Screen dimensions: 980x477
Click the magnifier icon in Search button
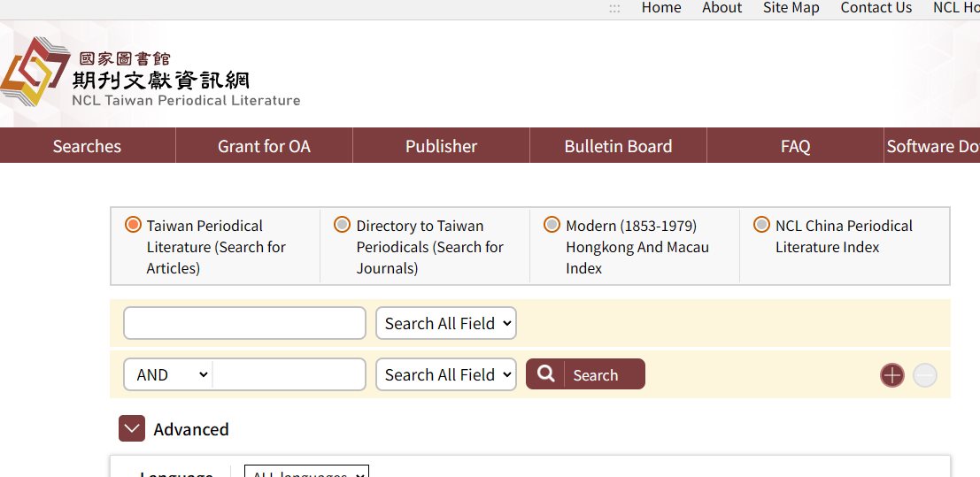(x=546, y=374)
